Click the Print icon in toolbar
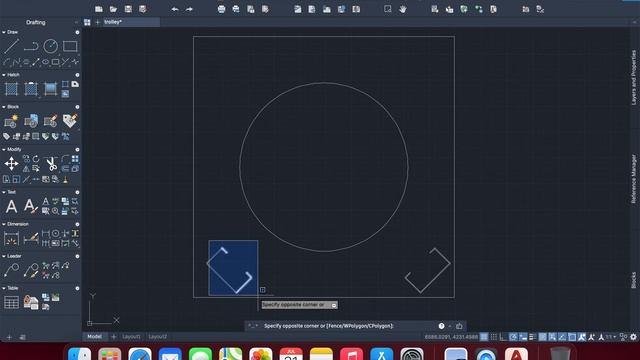 (x=221, y=9)
